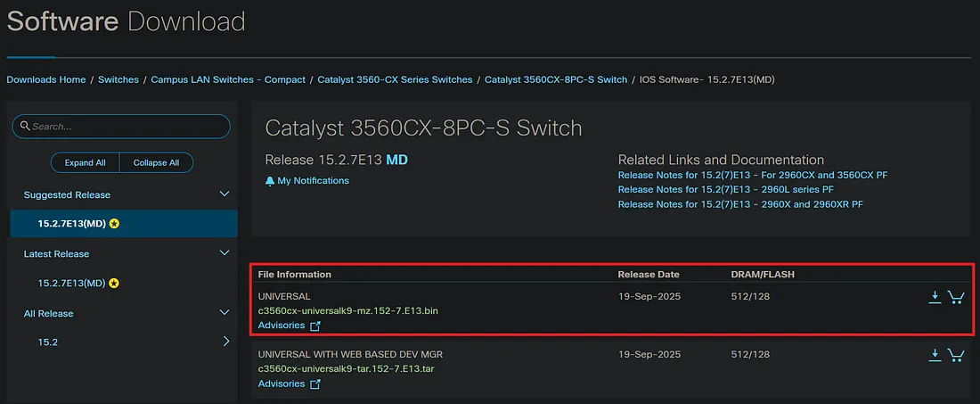The height and width of the screenshot is (404, 980).
Task: Open Release Notes for 2960CX and 3560CX
Action: tap(753, 175)
